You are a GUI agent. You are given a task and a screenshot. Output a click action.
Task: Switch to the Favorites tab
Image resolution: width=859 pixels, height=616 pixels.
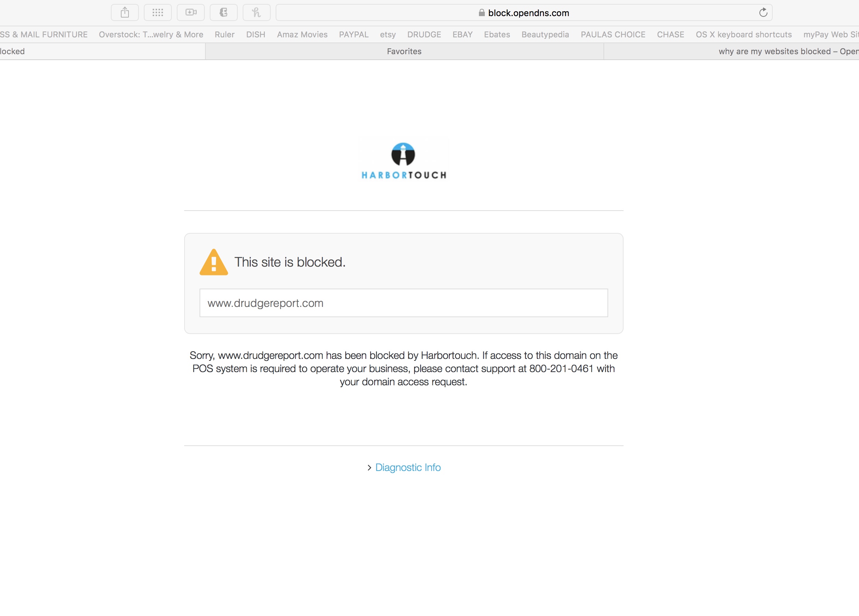pos(404,52)
